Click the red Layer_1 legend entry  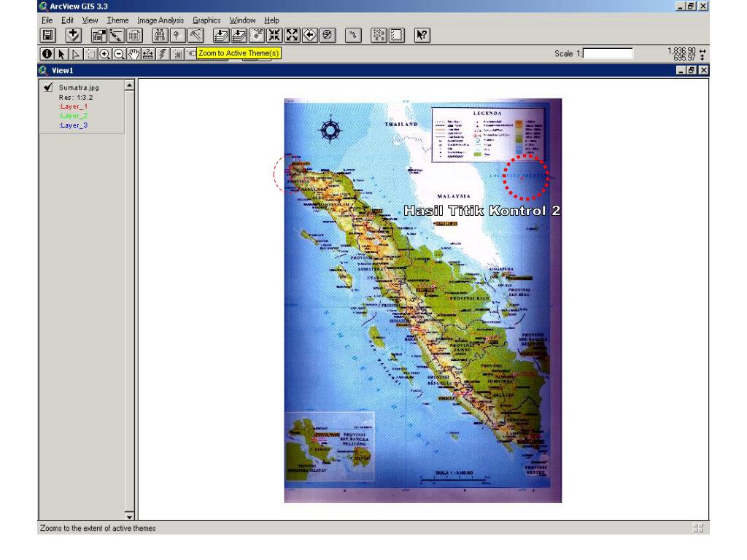pos(74,106)
